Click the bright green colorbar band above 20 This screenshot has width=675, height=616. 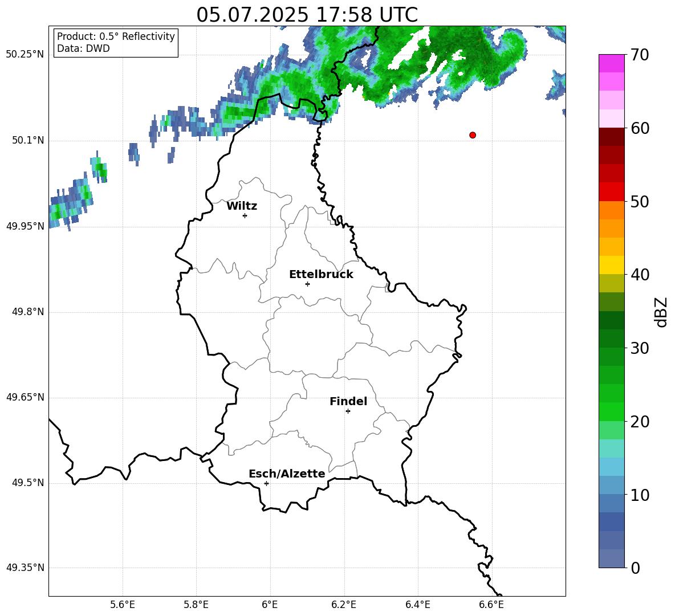pos(611,412)
